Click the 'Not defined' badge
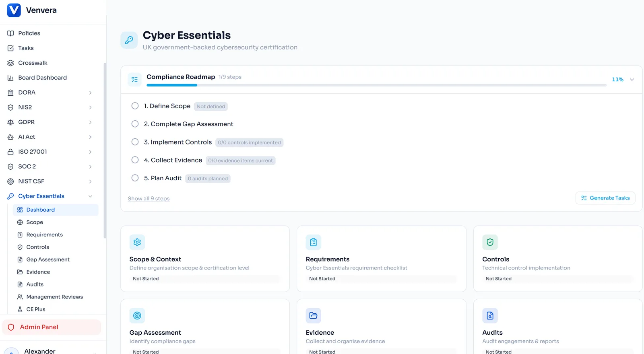Viewport: 644px width, 354px height. coord(211,107)
